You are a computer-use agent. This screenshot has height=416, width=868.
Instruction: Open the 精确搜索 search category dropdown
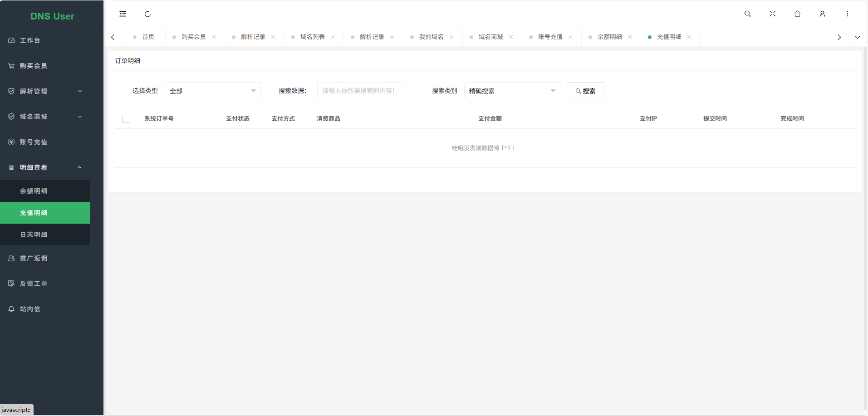pyautogui.click(x=512, y=91)
